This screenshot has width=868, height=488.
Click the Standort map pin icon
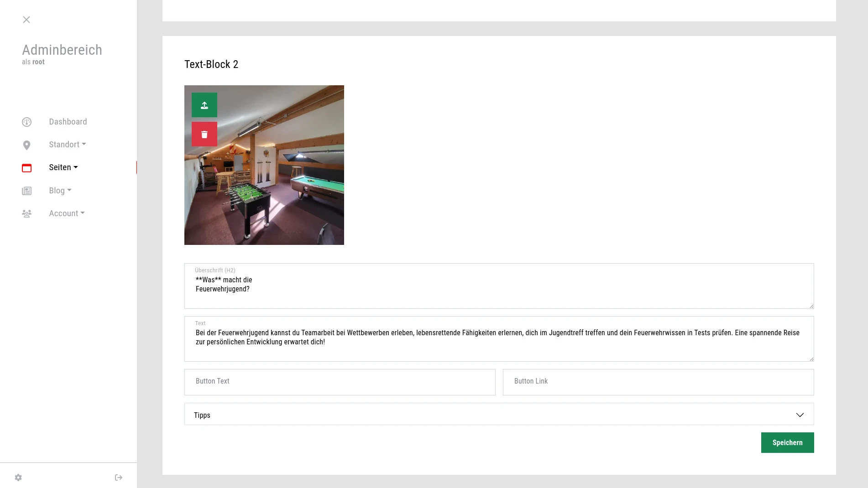pyautogui.click(x=27, y=145)
